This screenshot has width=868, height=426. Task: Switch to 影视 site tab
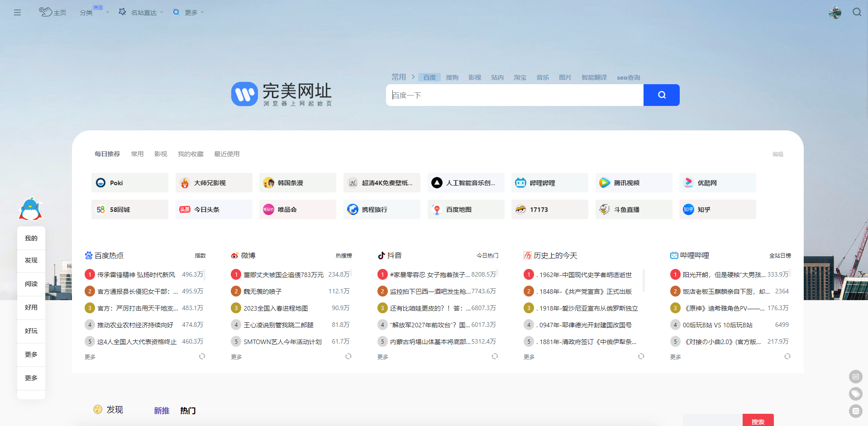coord(161,154)
